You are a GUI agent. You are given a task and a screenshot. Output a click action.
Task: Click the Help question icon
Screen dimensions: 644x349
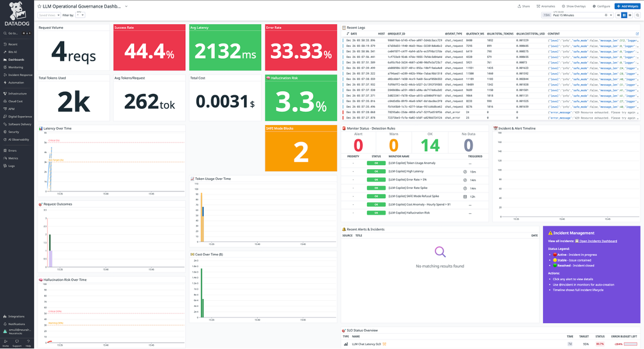click(28, 342)
